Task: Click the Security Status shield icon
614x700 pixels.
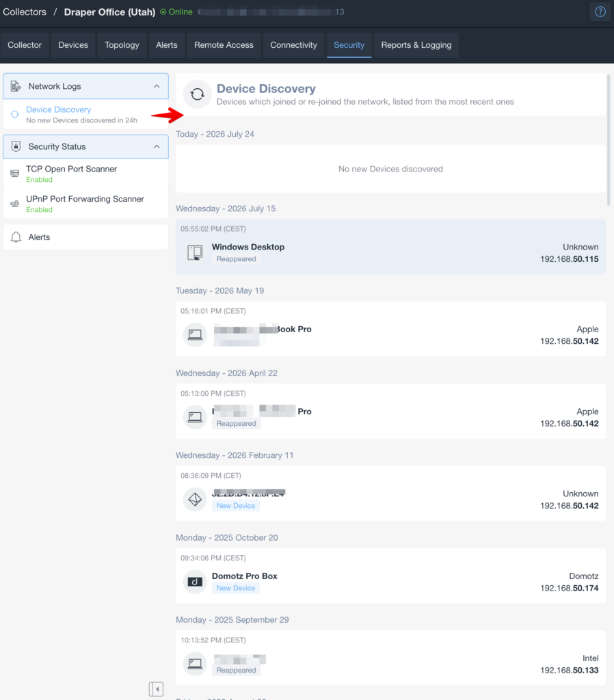Action: click(16, 146)
